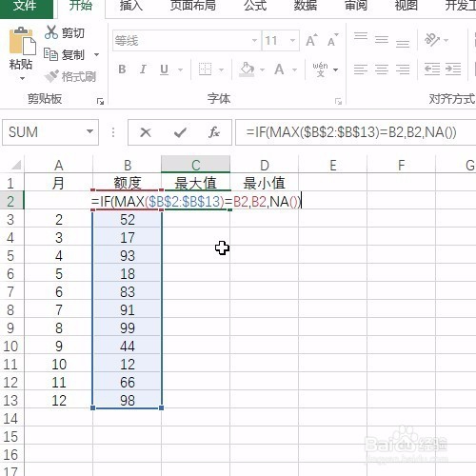The width and height of the screenshot is (476, 476).
Task: Click the text orientation icon
Action: [x=432, y=40]
